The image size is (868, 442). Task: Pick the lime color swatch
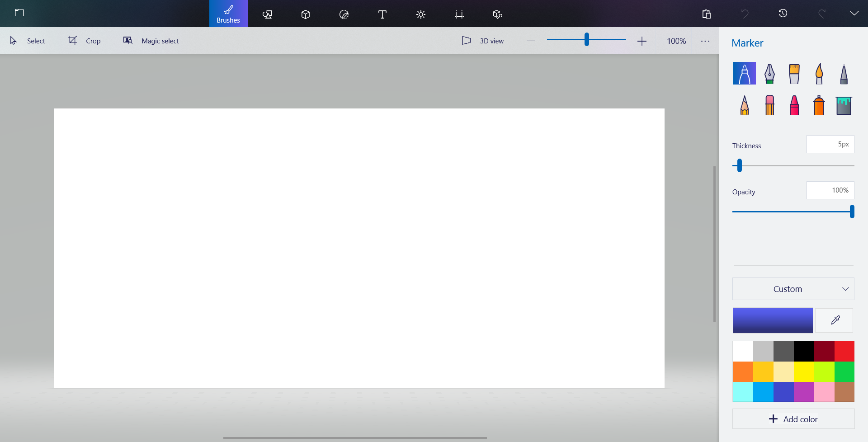pyautogui.click(x=824, y=371)
